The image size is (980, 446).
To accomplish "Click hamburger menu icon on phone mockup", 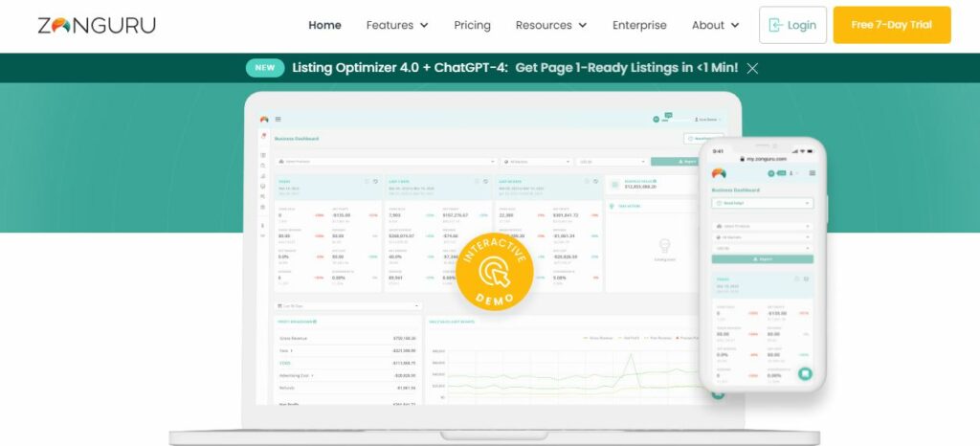I will pos(812,173).
